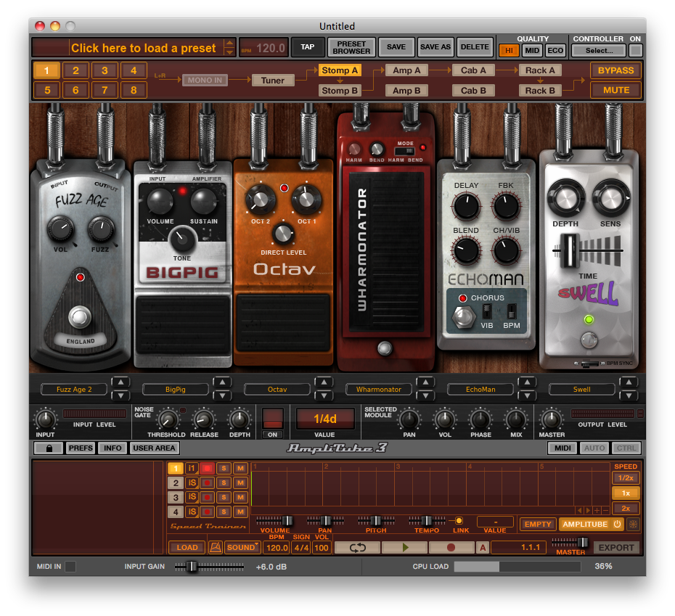The height and width of the screenshot is (616, 675).
Task: Toggle the controller ON checkbox
Action: (635, 50)
